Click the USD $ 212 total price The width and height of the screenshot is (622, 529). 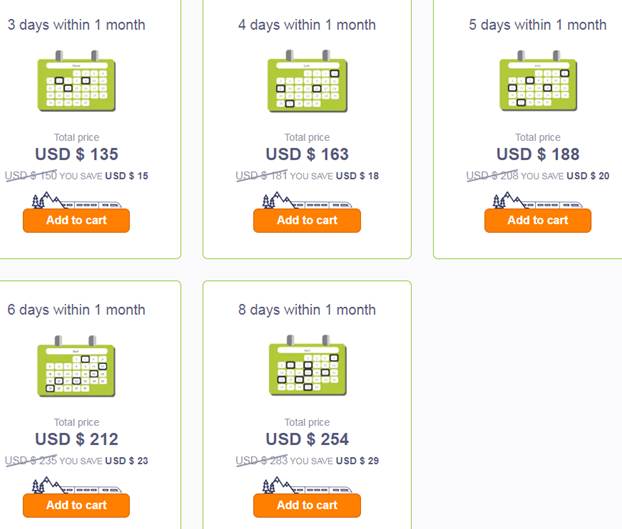[x=77, y=439]
